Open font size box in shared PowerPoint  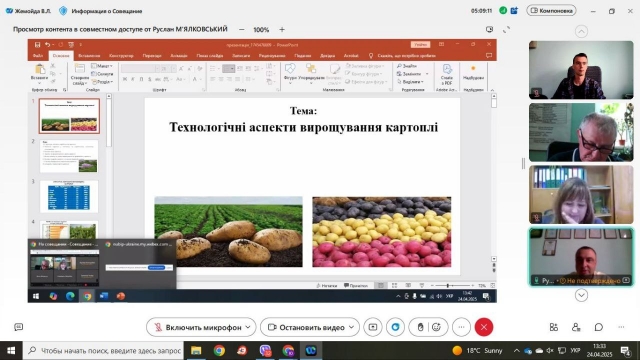(x=168, y=69)
